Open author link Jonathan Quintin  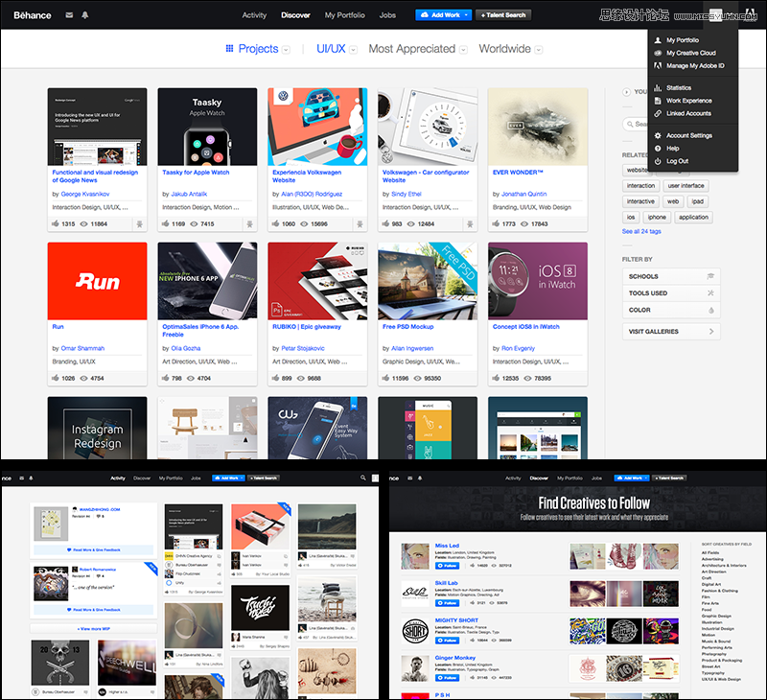[x=523, y=195]
